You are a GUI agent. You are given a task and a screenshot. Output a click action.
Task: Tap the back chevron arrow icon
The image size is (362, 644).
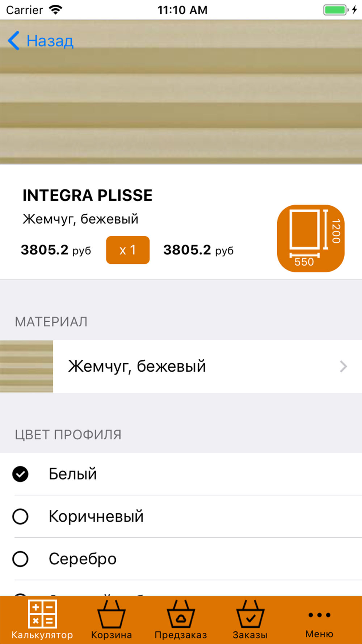(14, 41)
